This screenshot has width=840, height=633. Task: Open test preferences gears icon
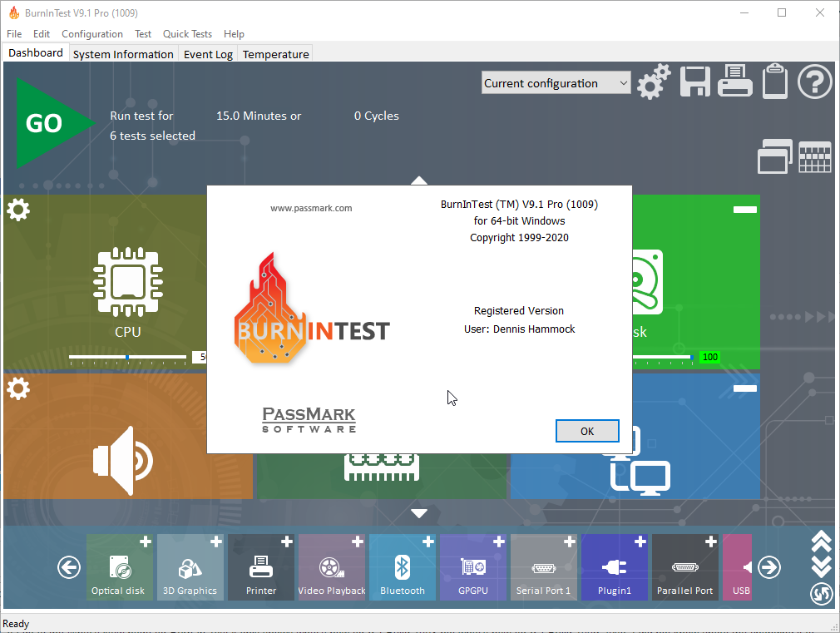(654, 82)
